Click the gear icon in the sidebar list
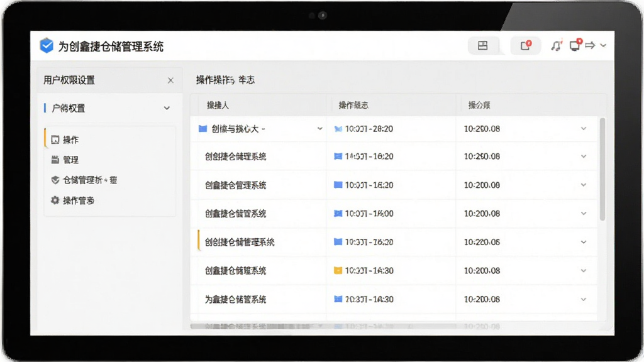This screenshot has width=644, height=362. pos(55,200)
